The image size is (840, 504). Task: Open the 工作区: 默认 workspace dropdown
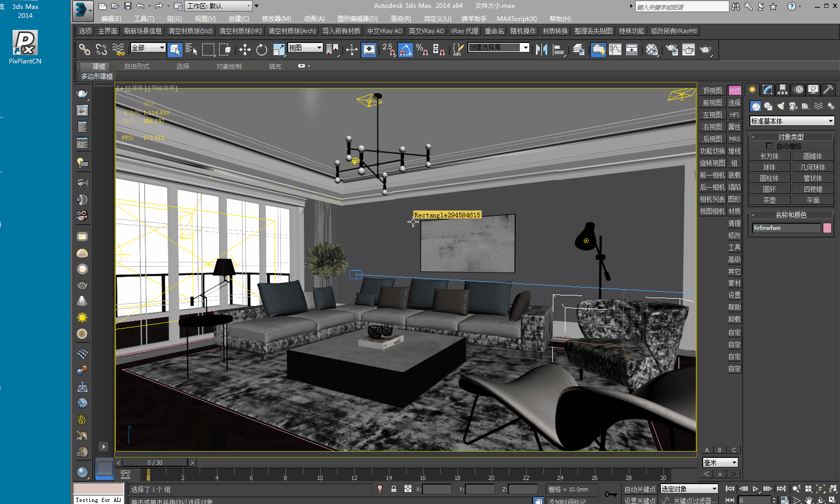click(219, 6)
